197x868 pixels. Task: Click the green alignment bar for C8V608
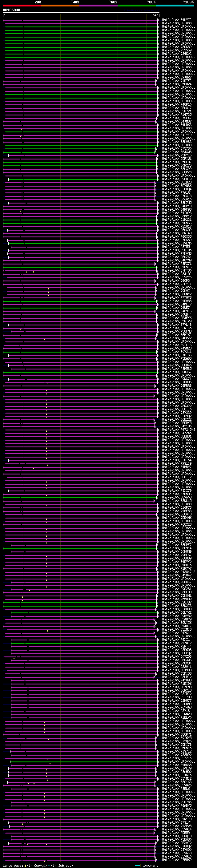(80, 497)
